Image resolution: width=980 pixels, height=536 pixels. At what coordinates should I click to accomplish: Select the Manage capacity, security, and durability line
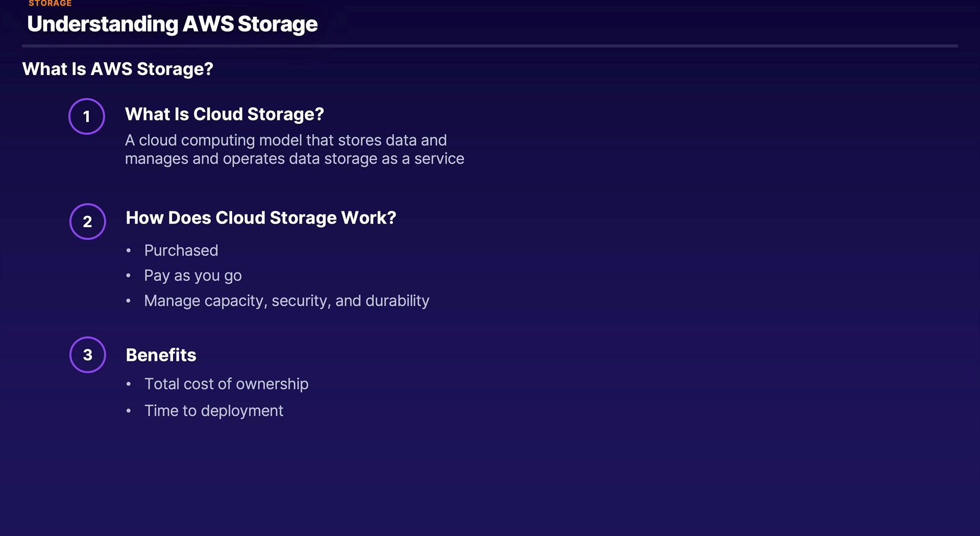tap(287, 301)
